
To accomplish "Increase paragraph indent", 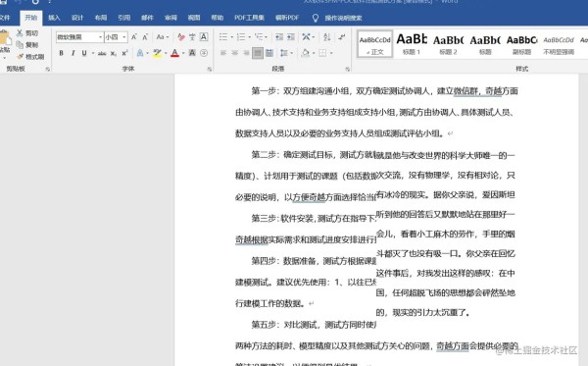I will tap(291, 36).
